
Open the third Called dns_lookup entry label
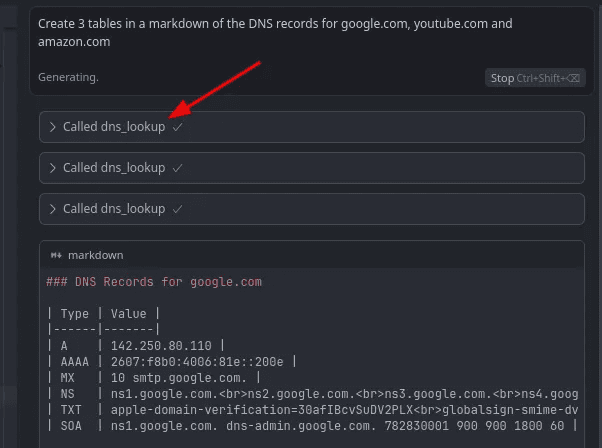tap(113, 209)
